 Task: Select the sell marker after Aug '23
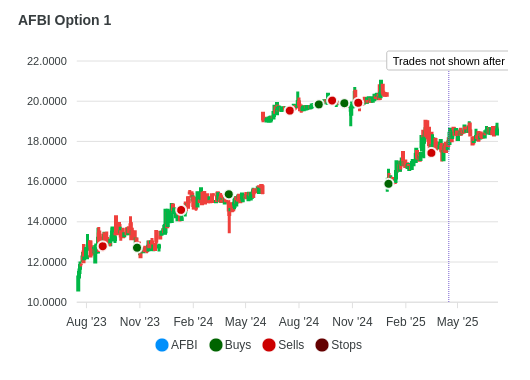click(102, 246)
